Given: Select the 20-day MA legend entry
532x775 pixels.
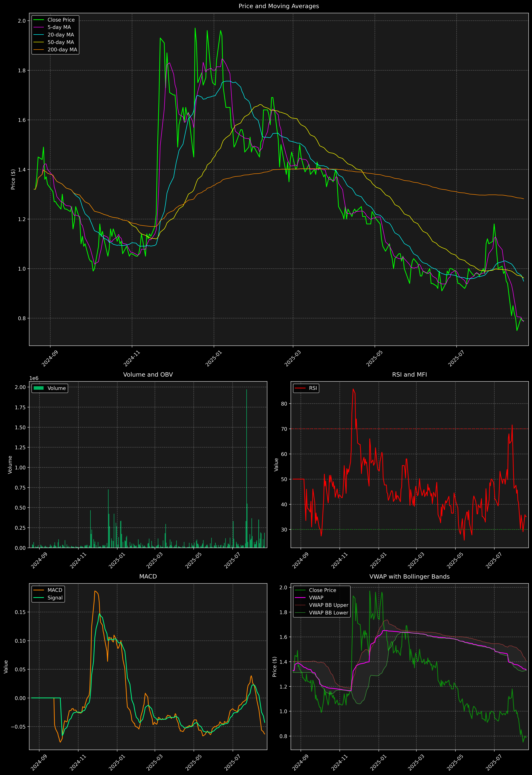Looking at the screenshot, I should pyautogui.click(x=61, y=35).
